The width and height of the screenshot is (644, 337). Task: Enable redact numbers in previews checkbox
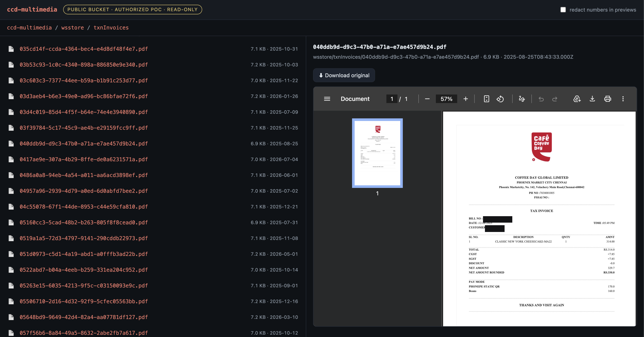click(x=563, y=10)
